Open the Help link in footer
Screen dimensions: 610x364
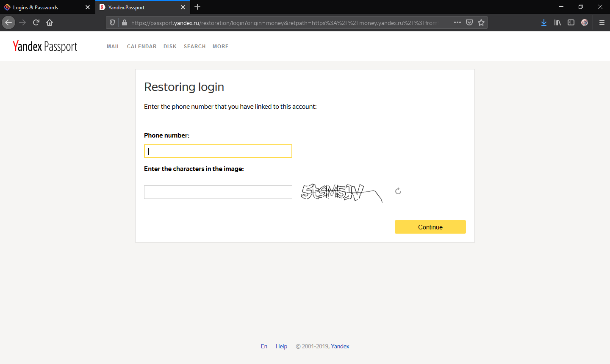(x=281, y=346)
